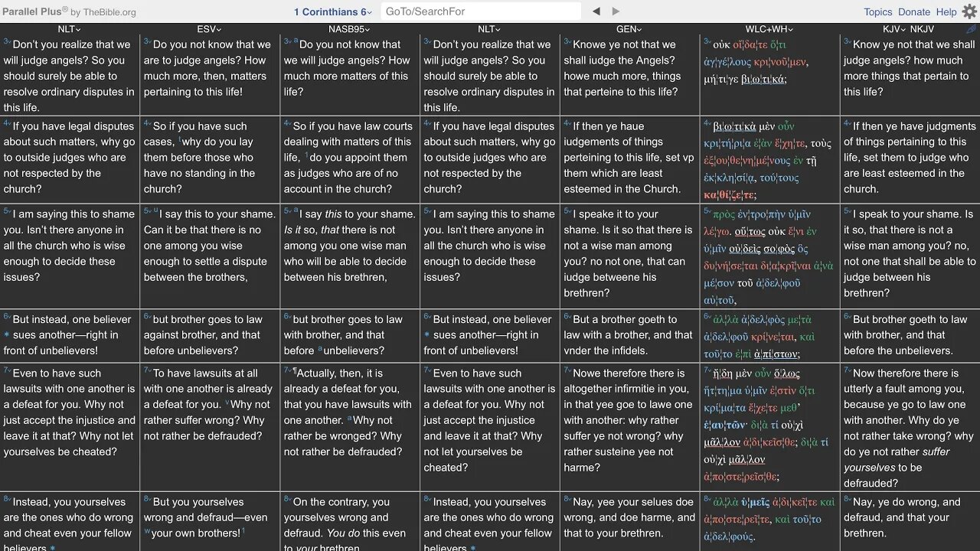
Task: Open the settings gear icon
Action: [x=969, y=11]
